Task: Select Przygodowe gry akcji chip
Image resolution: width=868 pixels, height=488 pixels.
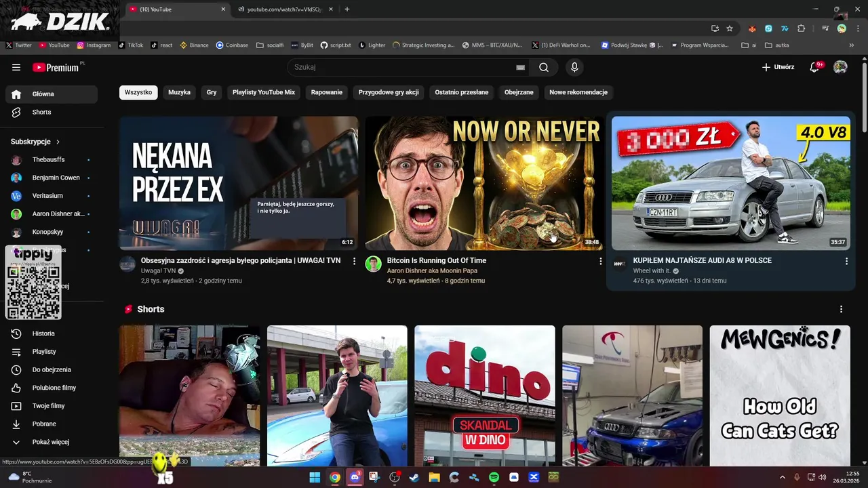Action: point(389,92)
